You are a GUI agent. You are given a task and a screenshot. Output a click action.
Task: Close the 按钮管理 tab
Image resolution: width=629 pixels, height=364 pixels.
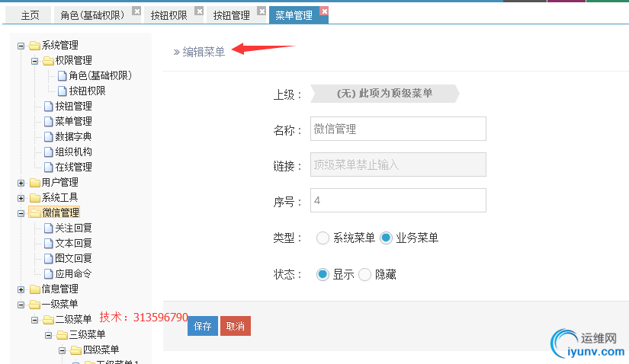click(262, 11)
